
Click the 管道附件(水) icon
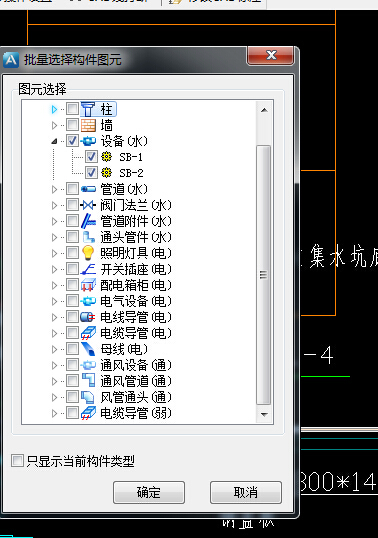88,221
